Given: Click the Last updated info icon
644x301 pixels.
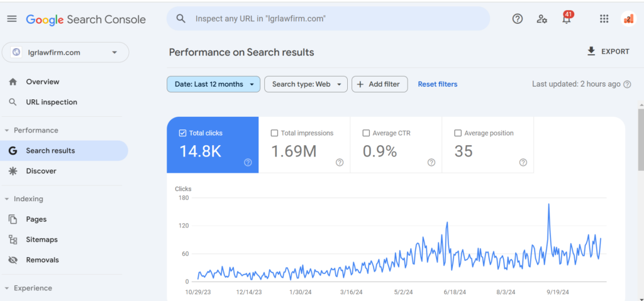Looking at the screenshot, I should 627,84.
